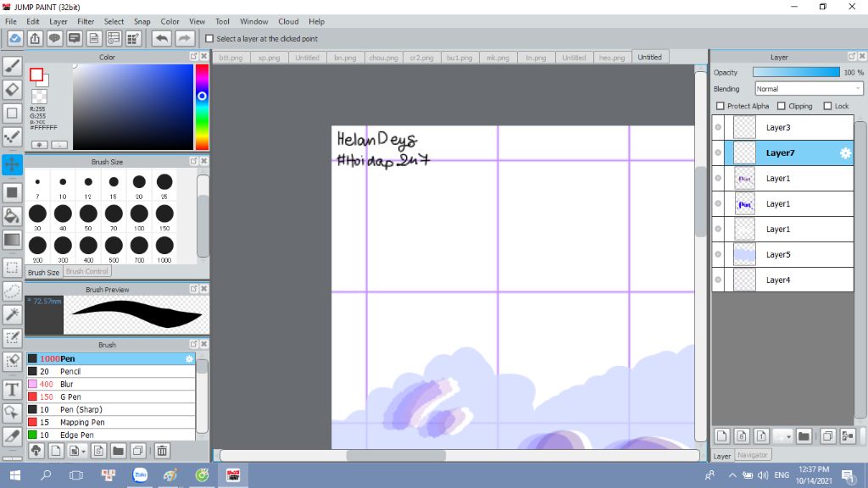The width and height of the screenshot is (868, 488).
Task: Select the Magic Wand tool
Action: tap(12, 314)
